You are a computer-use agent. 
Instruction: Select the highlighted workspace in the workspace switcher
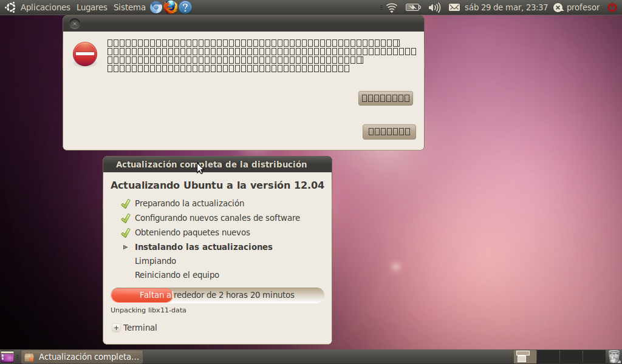pos(525,357)
